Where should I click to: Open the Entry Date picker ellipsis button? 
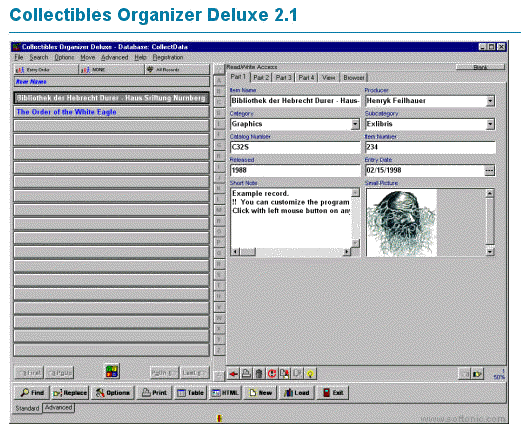point(489,170)
